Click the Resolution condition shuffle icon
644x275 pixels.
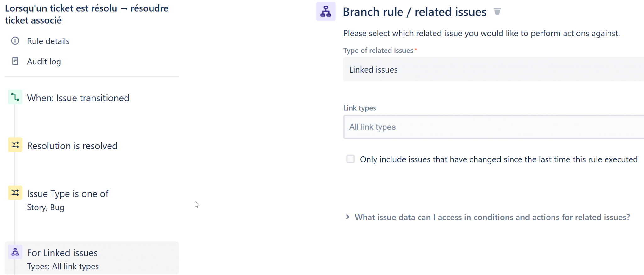point(15,145)
